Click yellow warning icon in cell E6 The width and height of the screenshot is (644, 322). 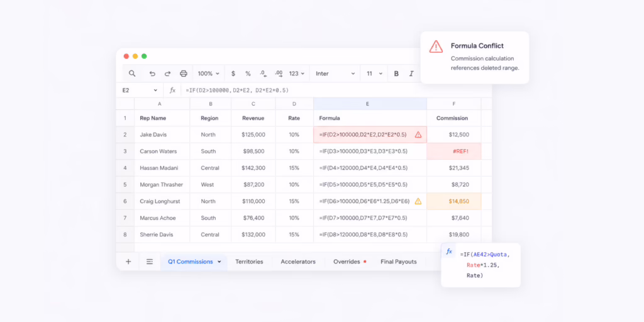(x=418, y=201)
